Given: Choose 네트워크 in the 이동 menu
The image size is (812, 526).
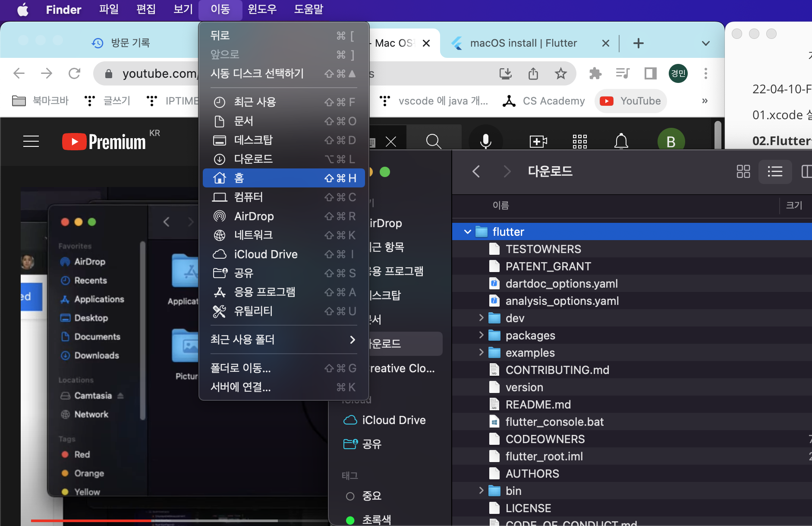Looking at the screenshot, I should (x=284, y=235).
